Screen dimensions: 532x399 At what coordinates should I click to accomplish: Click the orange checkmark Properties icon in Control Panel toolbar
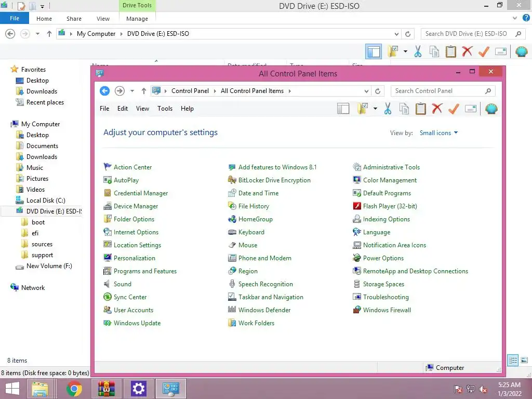pyautogui.click(x=454, y=109)
